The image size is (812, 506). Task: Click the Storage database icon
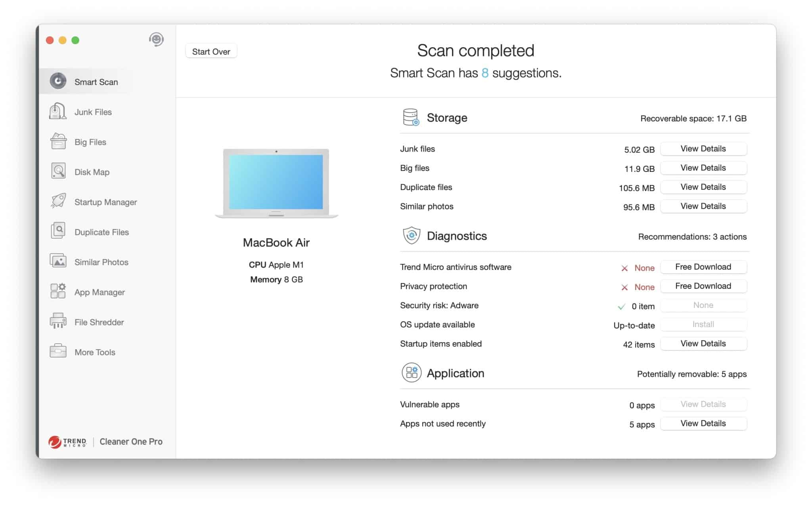411,117
